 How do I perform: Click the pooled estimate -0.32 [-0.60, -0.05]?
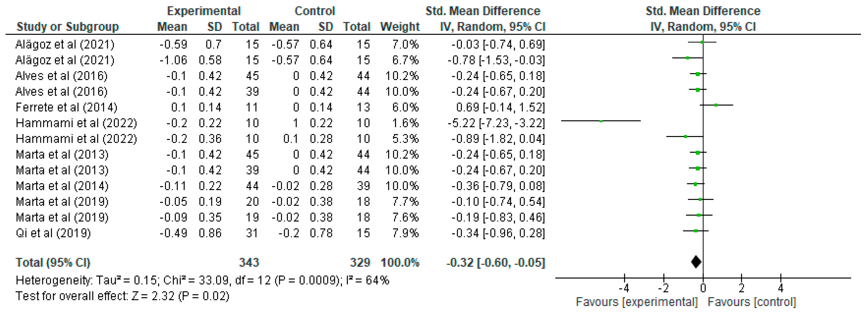coord(495,262)
